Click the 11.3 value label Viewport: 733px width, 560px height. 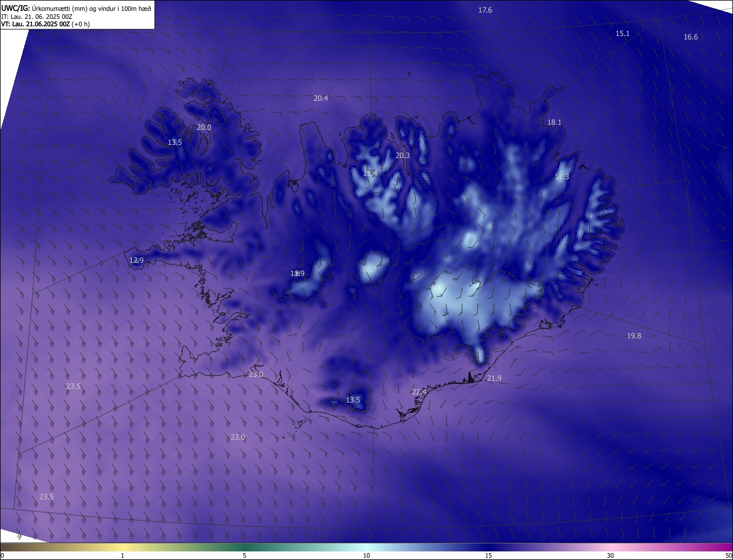[x=562, y=177]
